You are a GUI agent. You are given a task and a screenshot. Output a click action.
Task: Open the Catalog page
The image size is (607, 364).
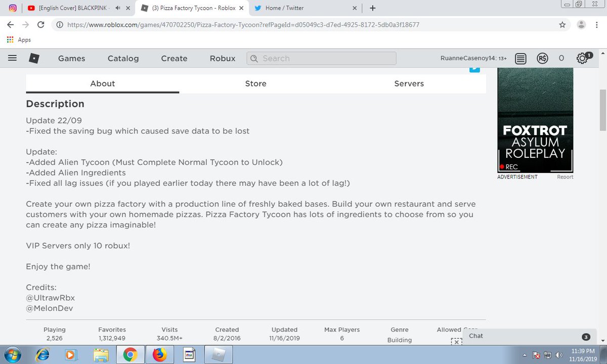(123, 59)
